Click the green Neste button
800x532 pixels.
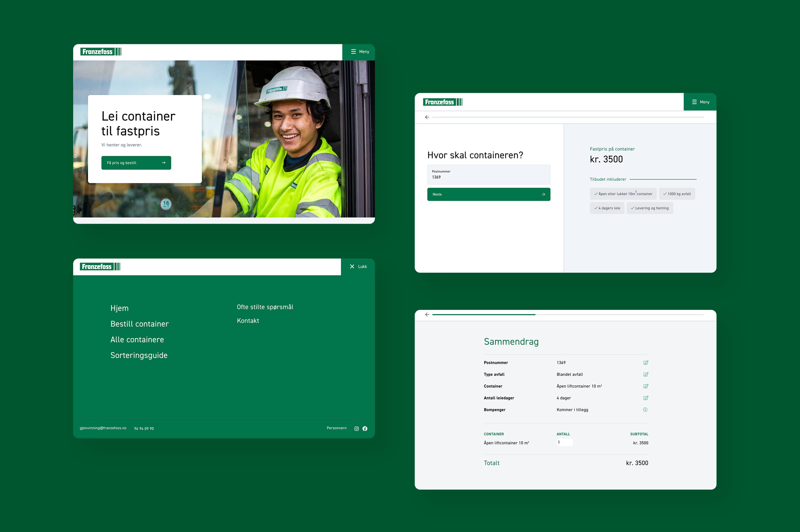point(489,194)
